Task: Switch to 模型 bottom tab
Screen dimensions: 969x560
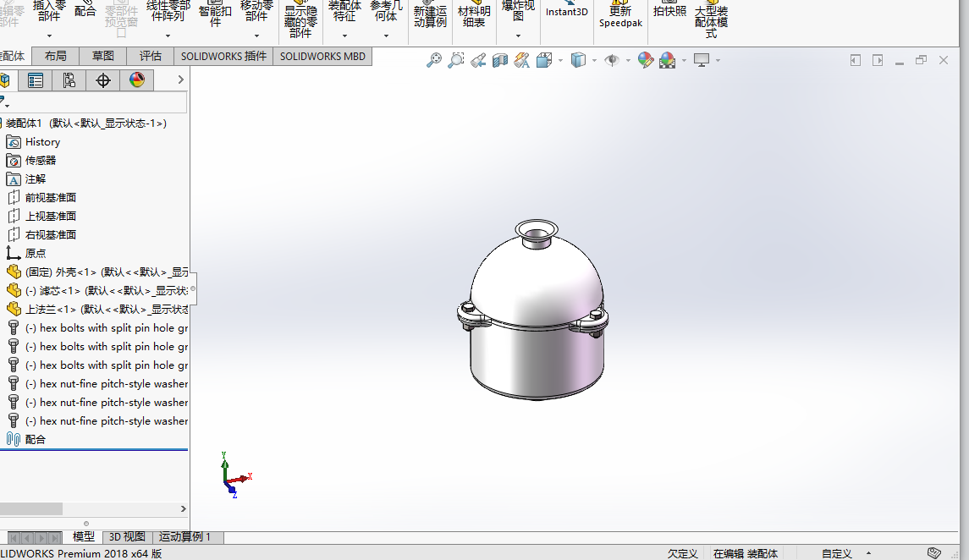Action: (84, 537)
